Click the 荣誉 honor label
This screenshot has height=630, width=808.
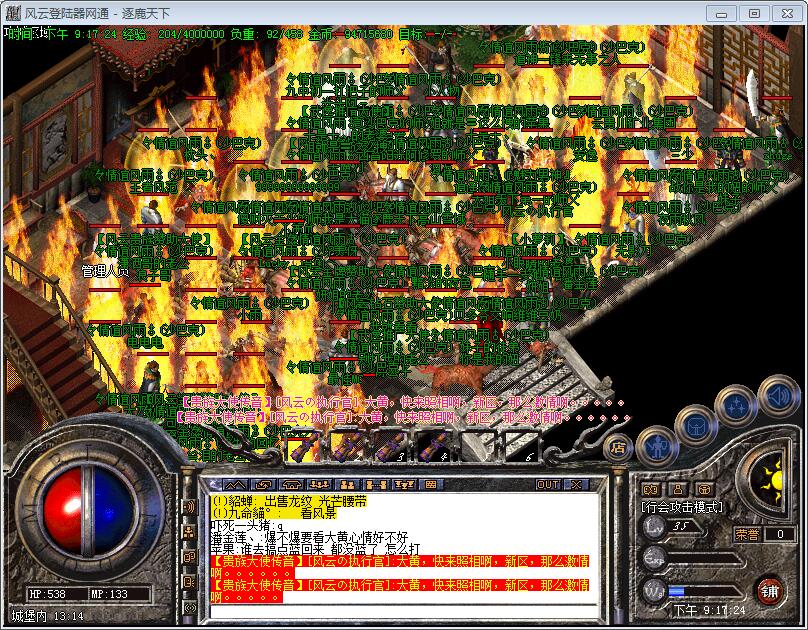[x=747, y=534]
